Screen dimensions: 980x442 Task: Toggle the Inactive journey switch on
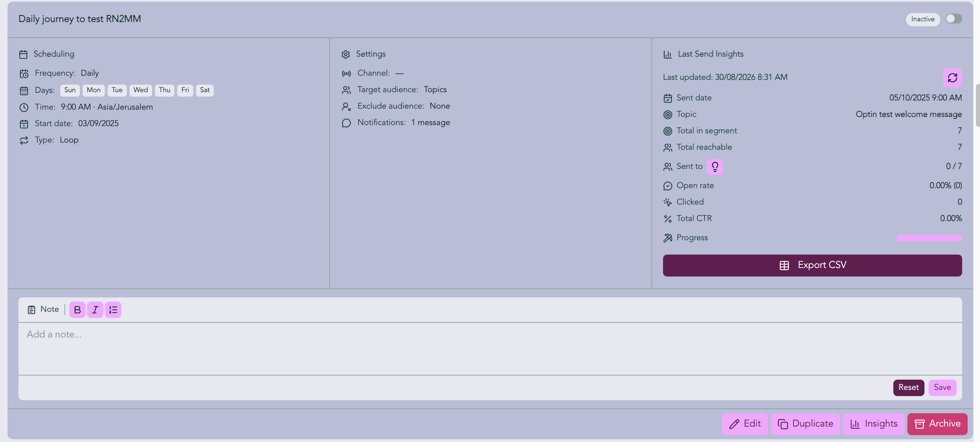point(954,19)
